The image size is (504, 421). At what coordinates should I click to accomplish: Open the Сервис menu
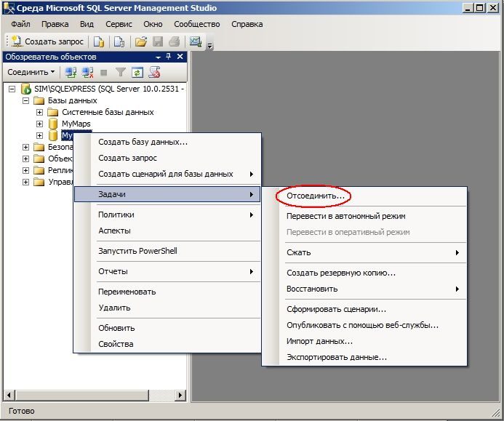pyautogui.click(x=119, y=24)
